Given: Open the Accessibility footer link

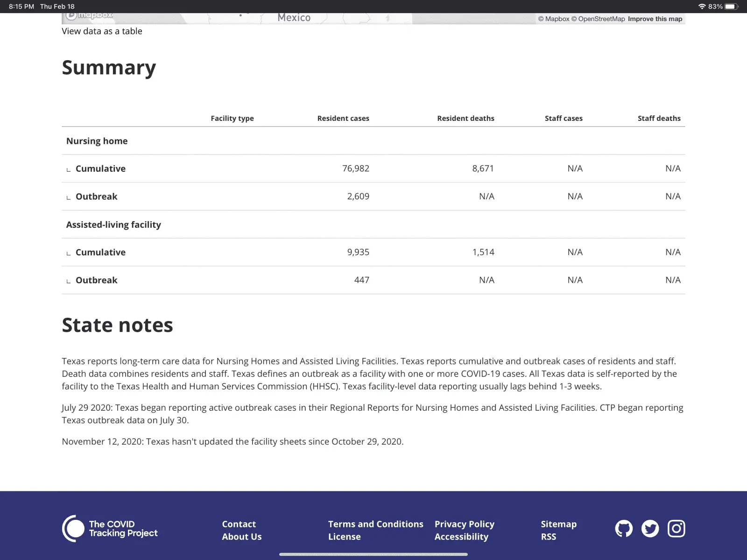Looking at the screenshot, I should click(461, 537).
